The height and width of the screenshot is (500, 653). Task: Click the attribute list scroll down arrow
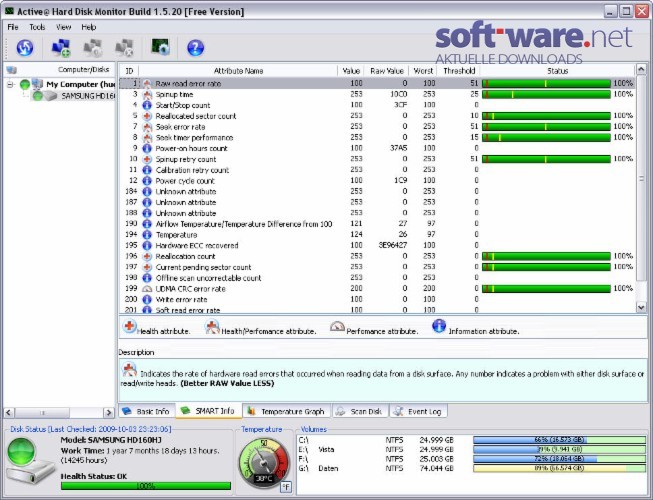point(641,307)
